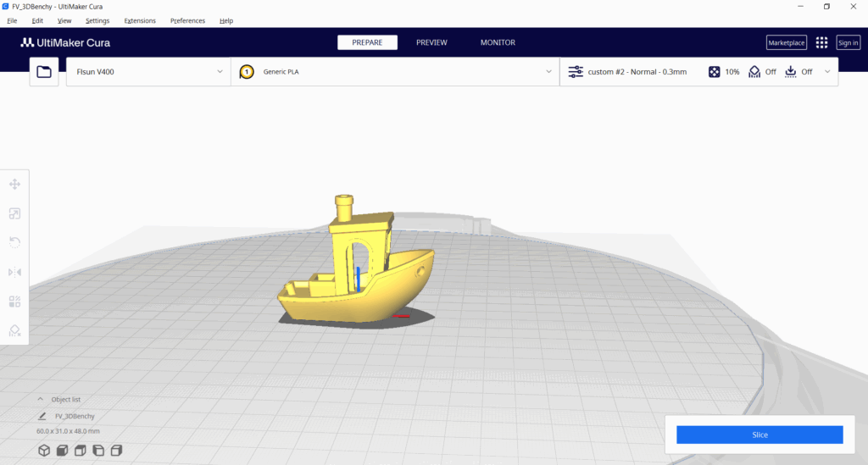Click the Sign in button
Image resolution: width=868 pixels, height=465 pixels.
pyautogui.click(x=848, y=42)
